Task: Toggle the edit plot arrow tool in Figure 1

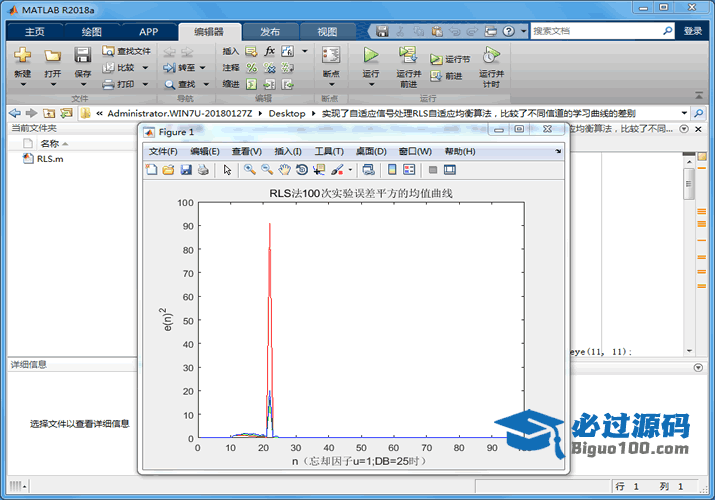Action: coord(227,170)
